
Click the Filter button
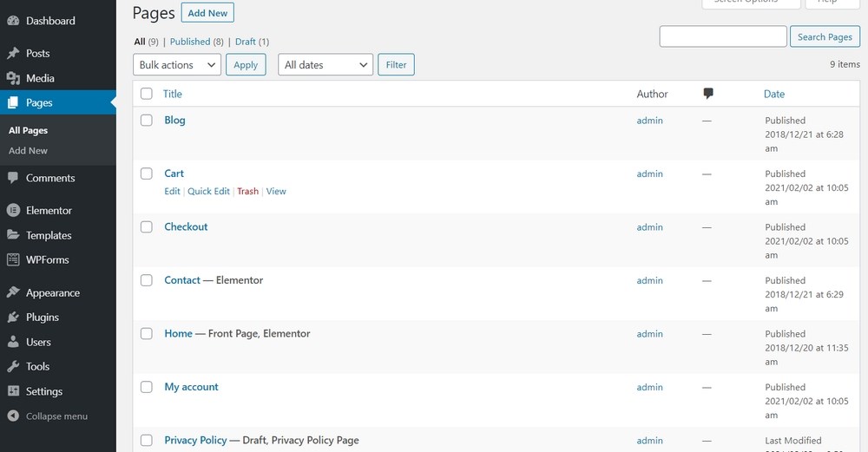(x=397, y=65)
